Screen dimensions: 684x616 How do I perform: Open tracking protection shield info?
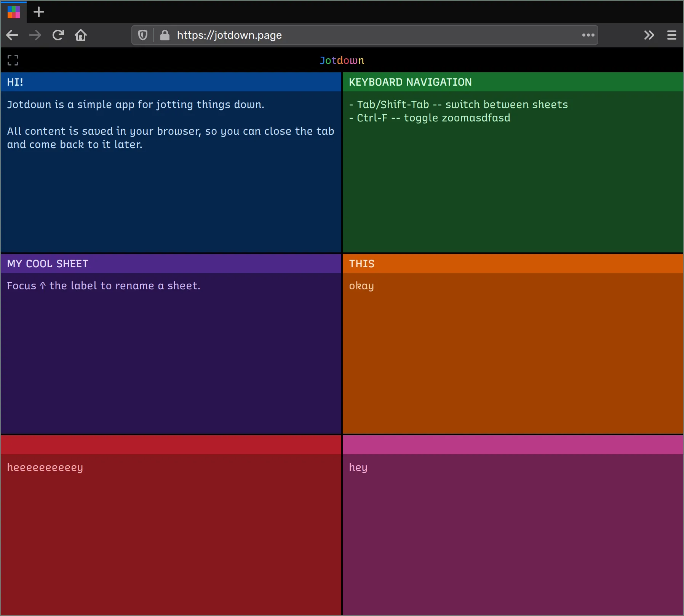click(x=143, y=35)
